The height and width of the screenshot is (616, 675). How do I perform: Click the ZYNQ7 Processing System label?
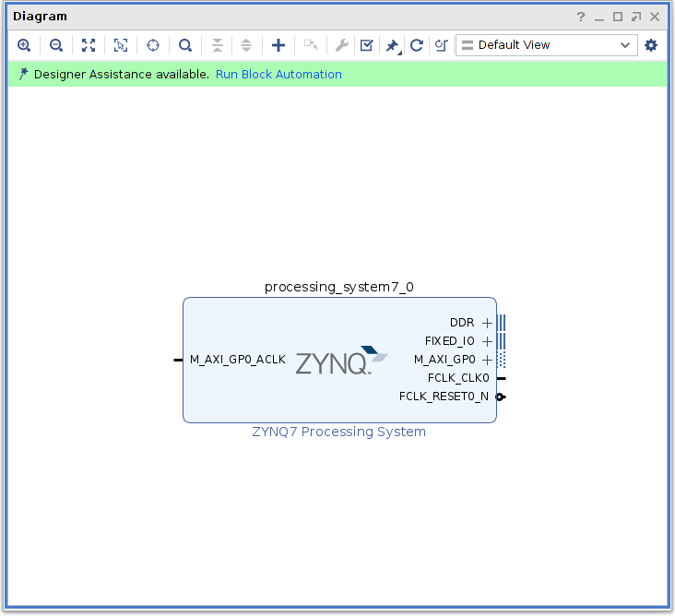(338, 432)
